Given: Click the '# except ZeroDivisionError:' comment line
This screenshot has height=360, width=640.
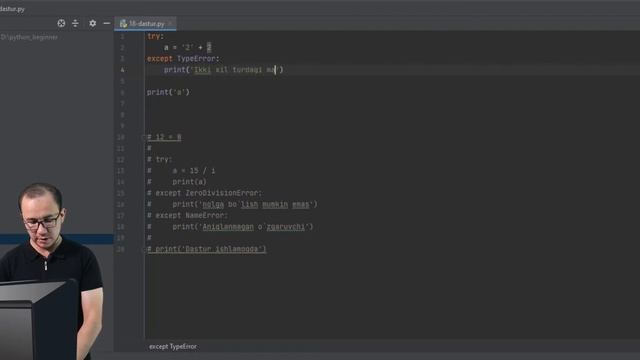Looking at the screenshot, I should [x=204, y=193].
